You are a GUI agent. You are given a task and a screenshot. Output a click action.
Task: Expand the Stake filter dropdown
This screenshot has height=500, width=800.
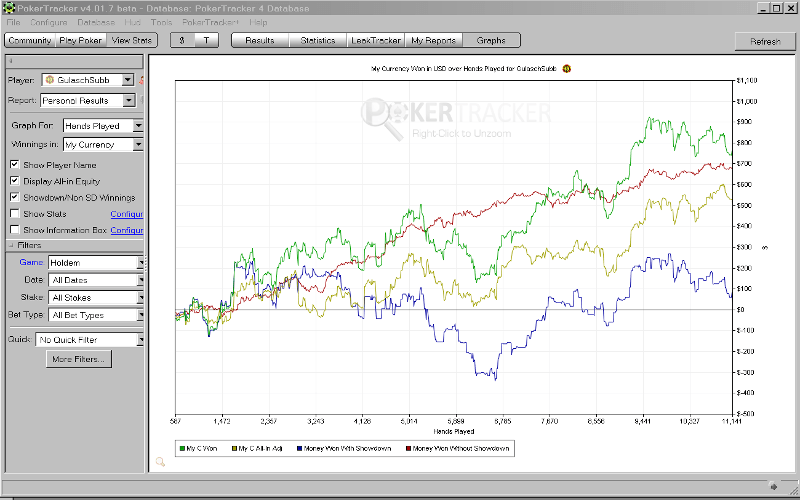point(140,298)
